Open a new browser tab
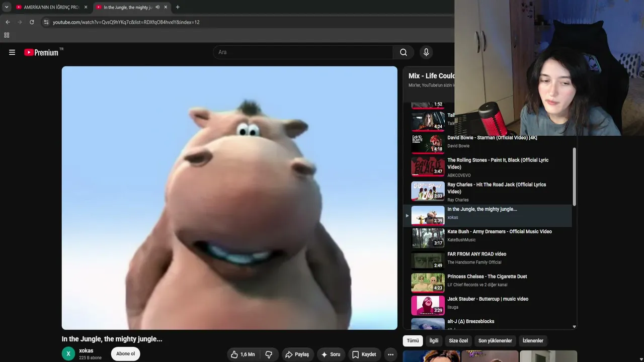The height and width of the screenshot is (362, 644). point(178,7)
